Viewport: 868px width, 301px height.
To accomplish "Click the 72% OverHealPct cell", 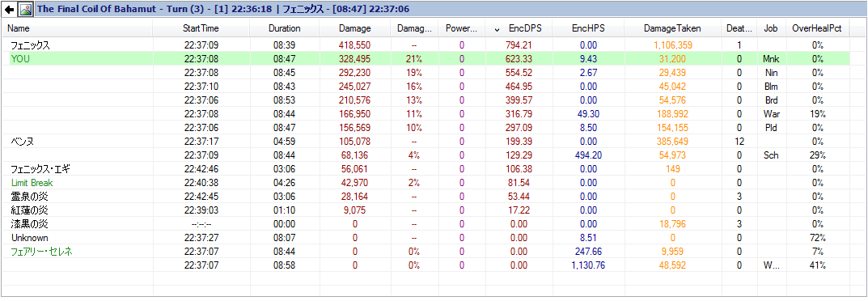I will coord(818,238).
